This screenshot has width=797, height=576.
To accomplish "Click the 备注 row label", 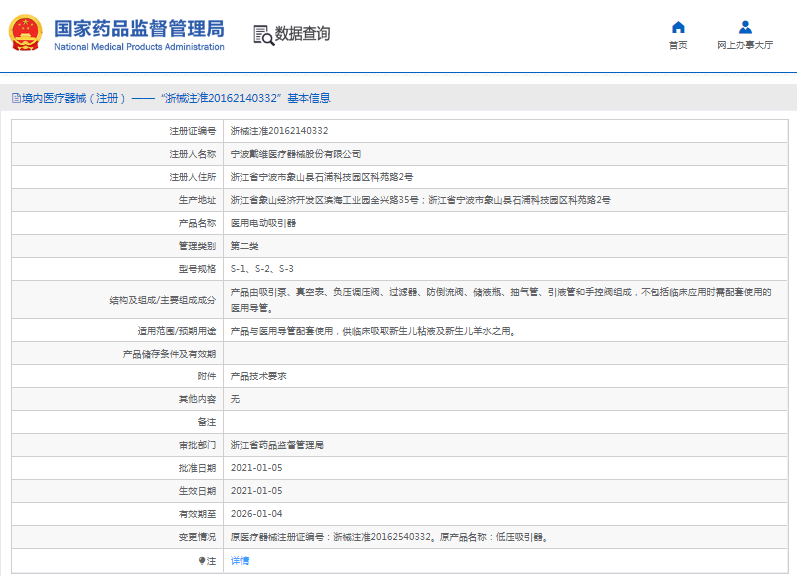I will click(206, 422).
